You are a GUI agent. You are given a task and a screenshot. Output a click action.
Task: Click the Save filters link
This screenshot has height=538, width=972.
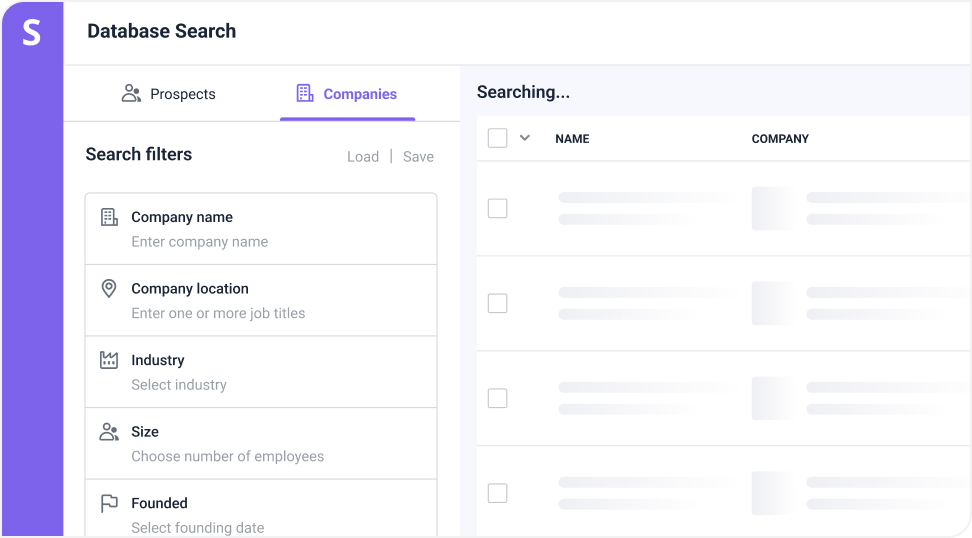click(x=418, y=156)
